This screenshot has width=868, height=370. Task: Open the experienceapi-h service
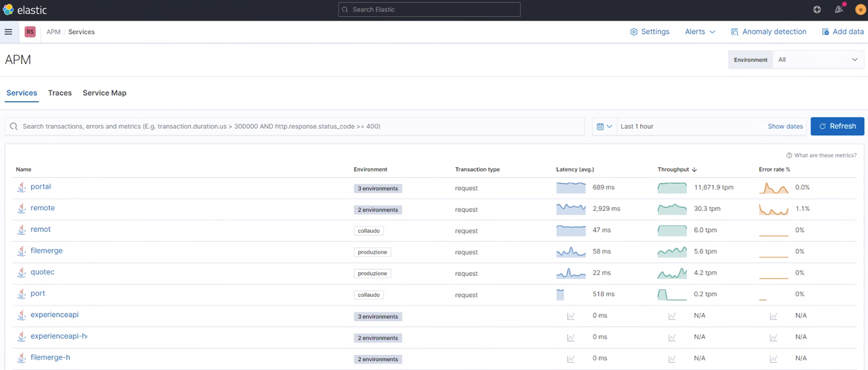click(x=59, y=336)
